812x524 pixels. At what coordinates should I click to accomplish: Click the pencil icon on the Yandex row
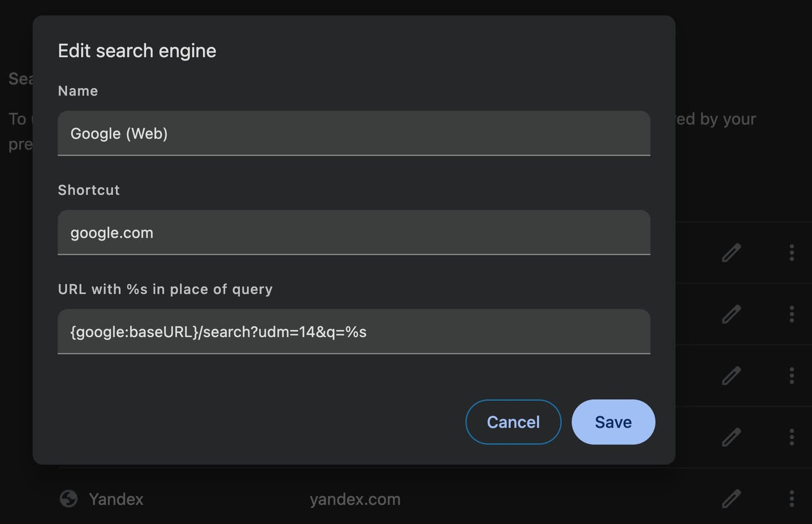click(x=731, y=500)
